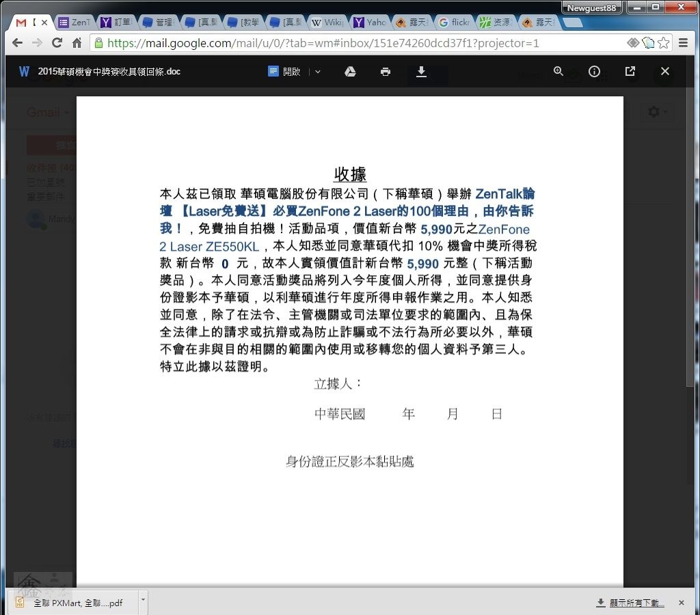Image resolution: width=700 pixels, height=615 pixels.
Task: Click the 2015華碩機會中獎簽收具領回條.doc file name
Action: coord(109,71)
